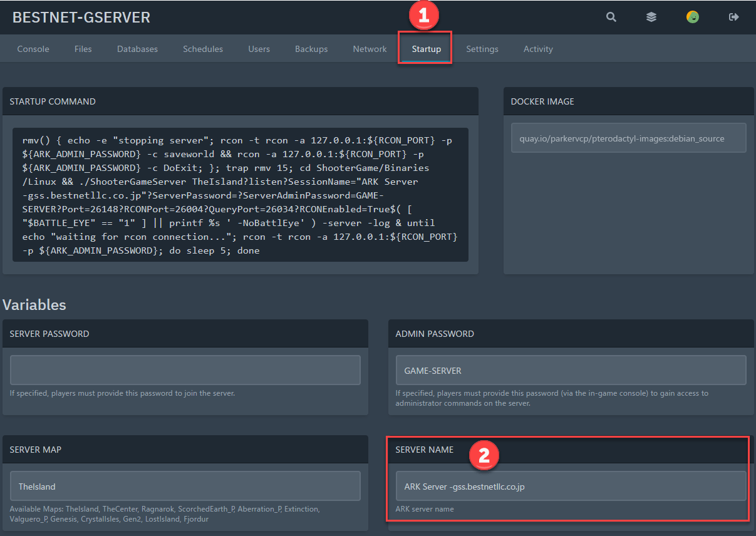756x536 pixels.
Task: Open the layers stack icon in header
Action: [x=651, y=18]
